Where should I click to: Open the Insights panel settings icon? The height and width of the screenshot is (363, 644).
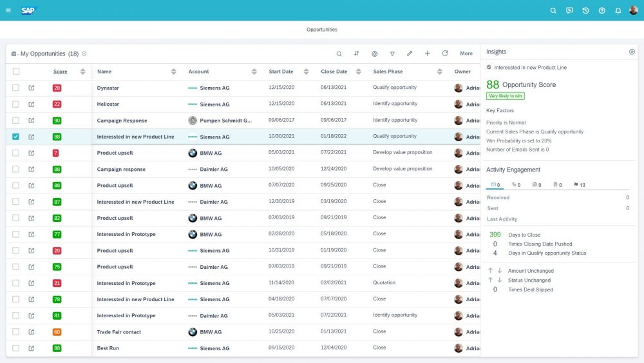(x=632, y=52)
